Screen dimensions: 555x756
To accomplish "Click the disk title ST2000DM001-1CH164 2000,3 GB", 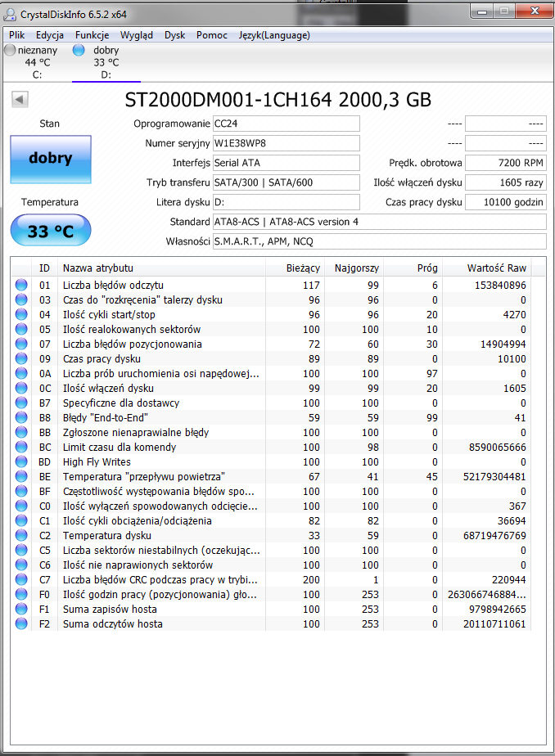I will pyautogui.click(x=277, y=100).
